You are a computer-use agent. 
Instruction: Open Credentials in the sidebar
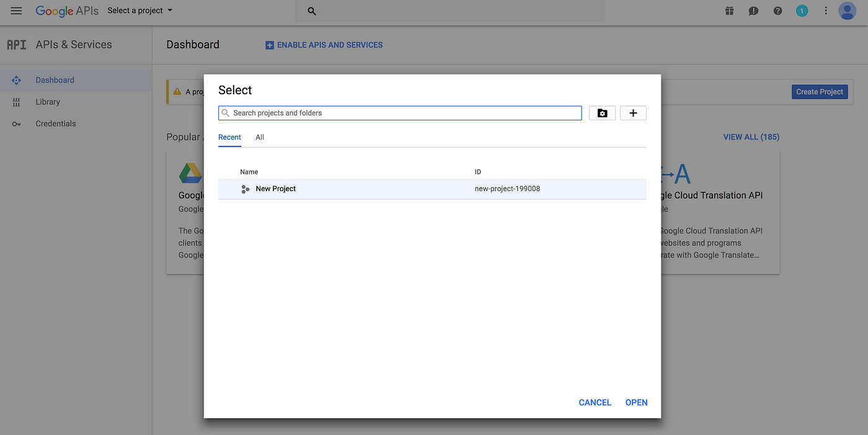click(55, 123)
